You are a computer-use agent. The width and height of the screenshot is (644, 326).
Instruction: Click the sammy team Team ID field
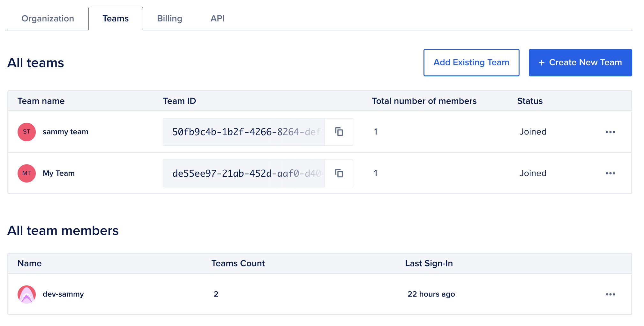click(243, 132)
